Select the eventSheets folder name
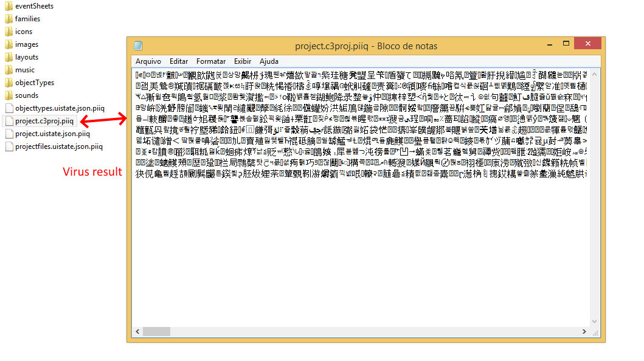This screenshot has width=644, height=361. [x=34, y=6]
